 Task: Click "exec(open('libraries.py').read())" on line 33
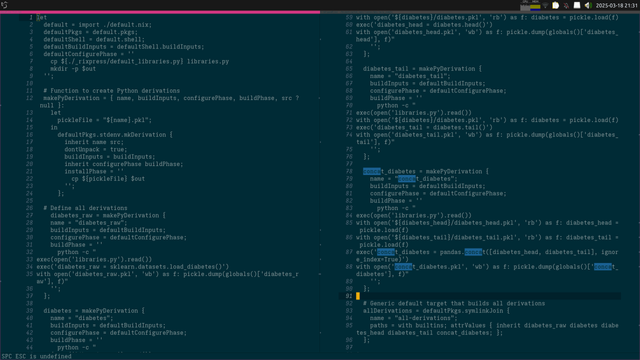(94, 260)
